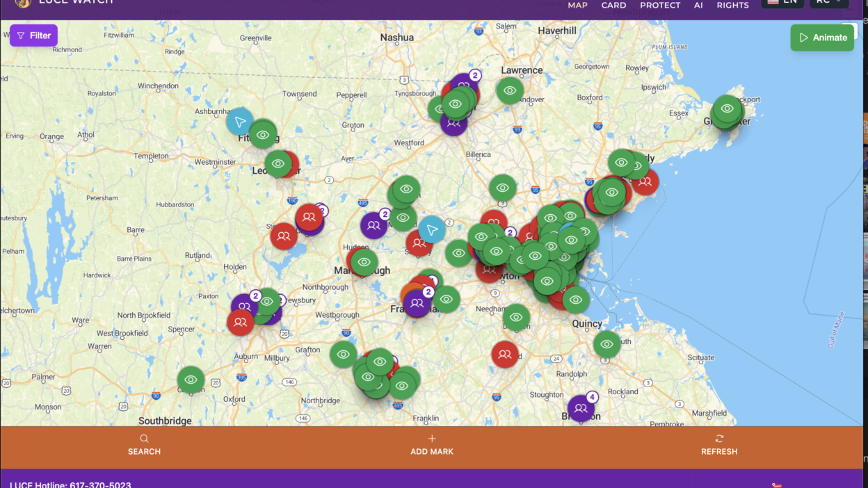Image resolution: width=868 pixels, height=488 pixels.
Task: Select the blue arrow marker near Sudbury
Action: 432,229
